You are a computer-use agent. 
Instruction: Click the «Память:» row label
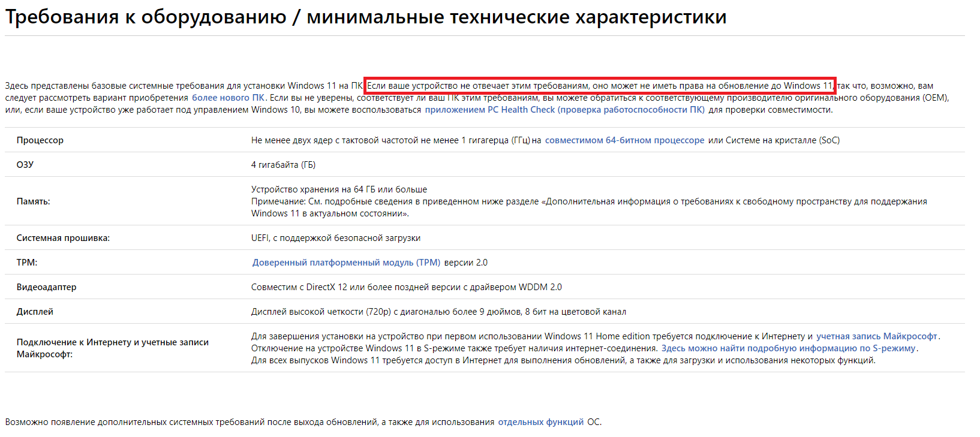pos(34,201)
